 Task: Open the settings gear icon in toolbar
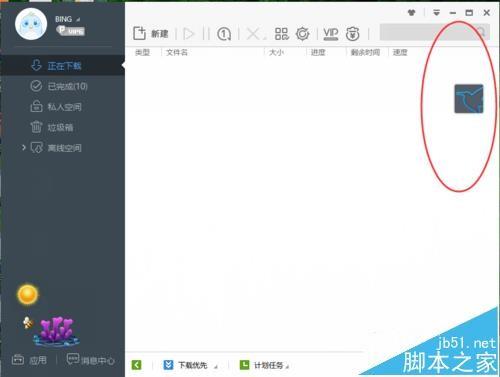303,34
